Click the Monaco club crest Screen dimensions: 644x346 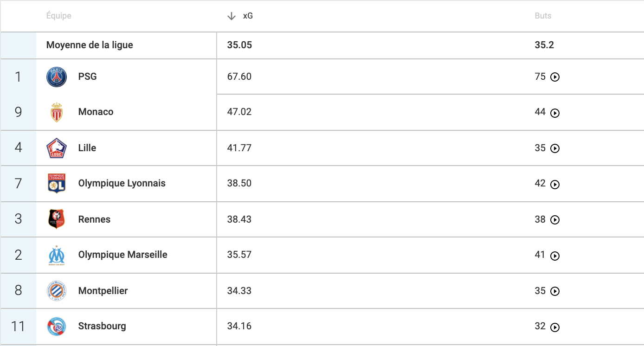click(x=57, y=112)
